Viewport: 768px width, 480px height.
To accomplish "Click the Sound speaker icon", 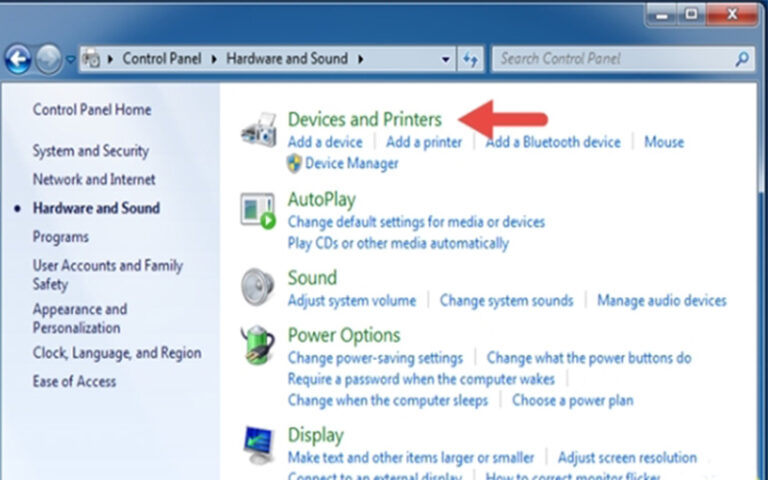I will click(258, 287).
